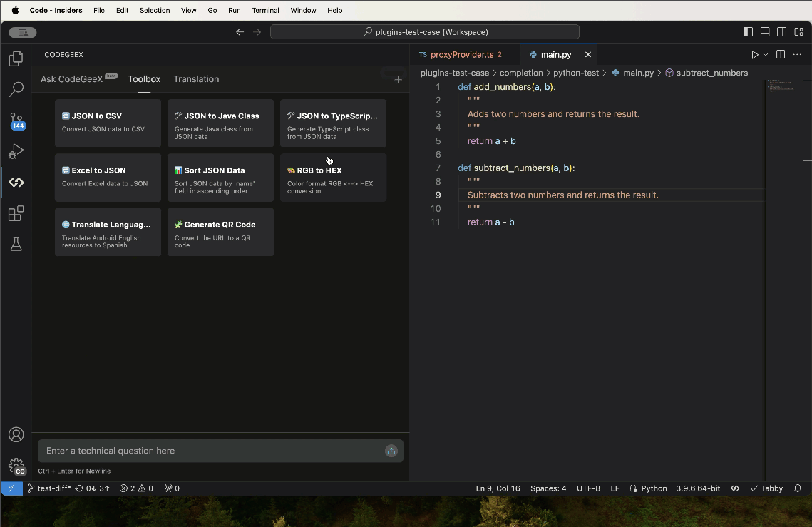Toggle the primary side bar layout icon
Screen dimensions: 812x527
(x=748, y=32)
